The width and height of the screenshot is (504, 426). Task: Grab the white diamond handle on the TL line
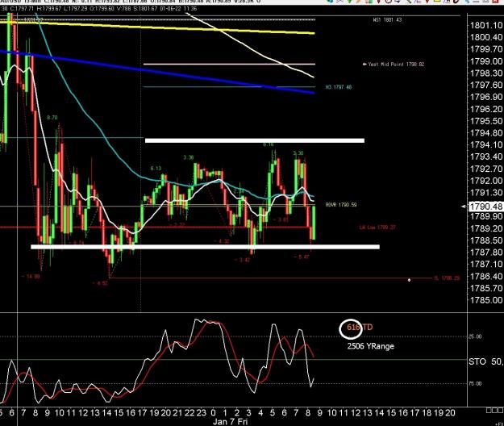(x=409, y=280)
